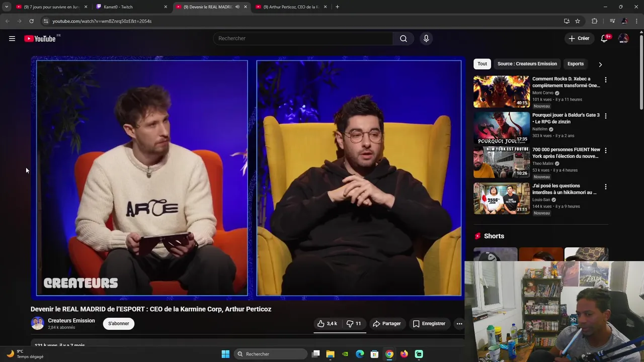Open the New York FUIENT video thumbnail
The image size is (644, 362).
coord(501,162)
